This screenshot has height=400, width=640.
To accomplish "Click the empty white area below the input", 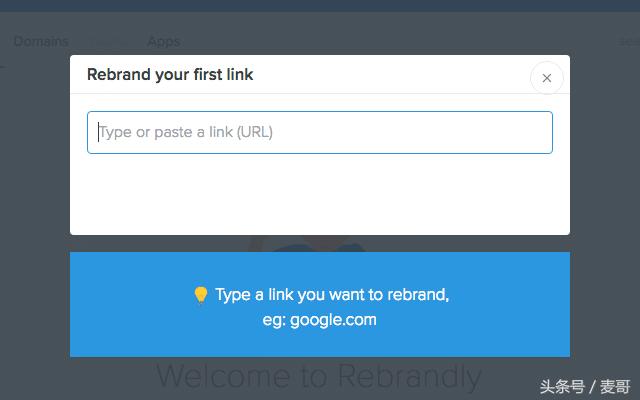I will pyautogui.click(x=320, y=195).
